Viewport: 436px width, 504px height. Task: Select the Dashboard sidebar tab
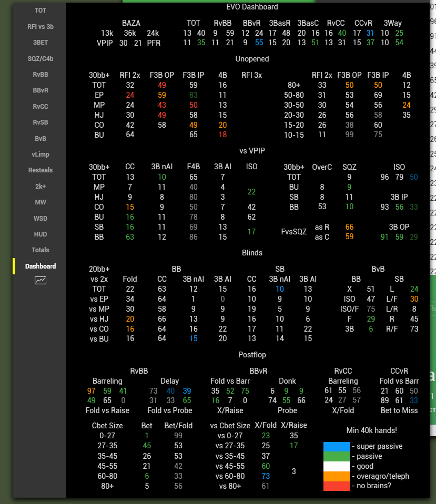pos(40,266)
